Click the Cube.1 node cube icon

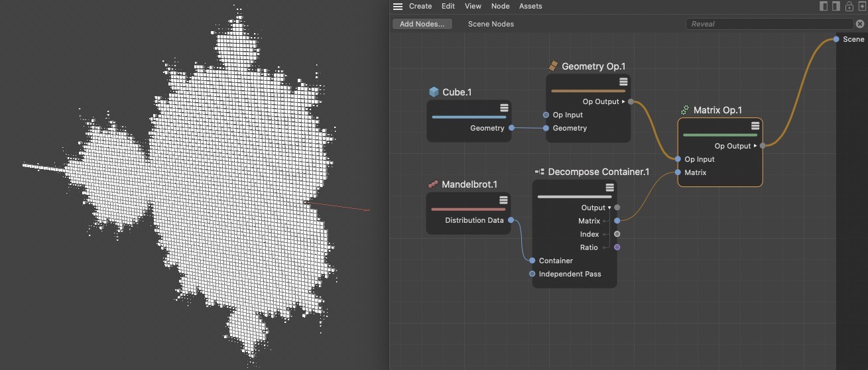pos(434,92)
